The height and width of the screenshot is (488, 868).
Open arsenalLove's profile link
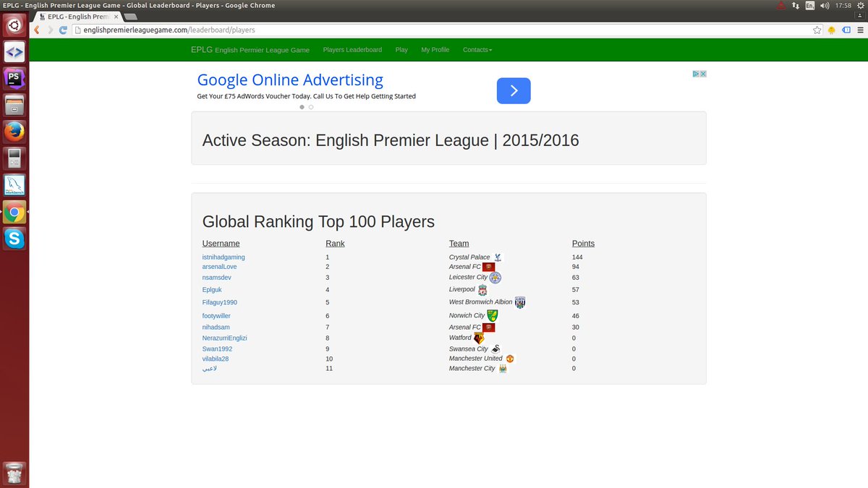tap(220, 267)
